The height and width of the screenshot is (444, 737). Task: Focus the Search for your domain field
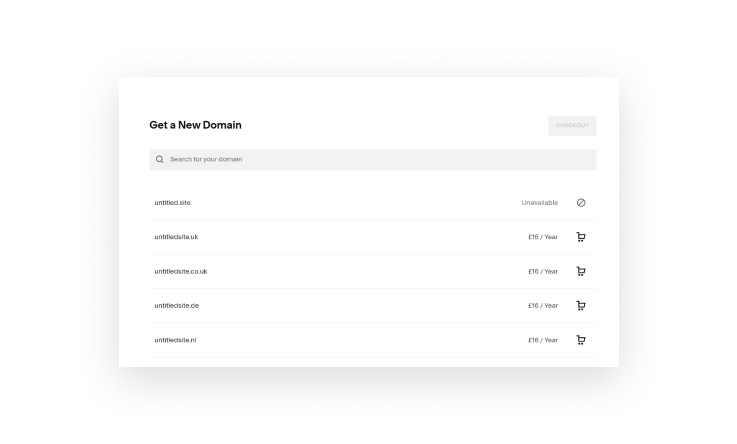tap(373, 159)
